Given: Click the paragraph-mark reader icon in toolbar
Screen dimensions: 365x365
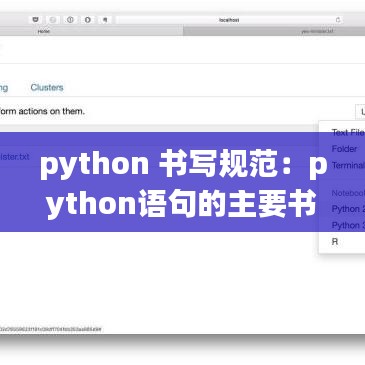Looking at the screenshot, I should click(x=105, y=20).
